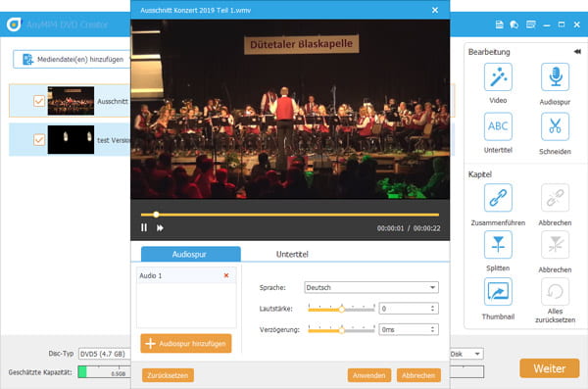Toggle checkbox for test Version item
This screenshot has width=588, height=389.
click(x=39, y=140)
